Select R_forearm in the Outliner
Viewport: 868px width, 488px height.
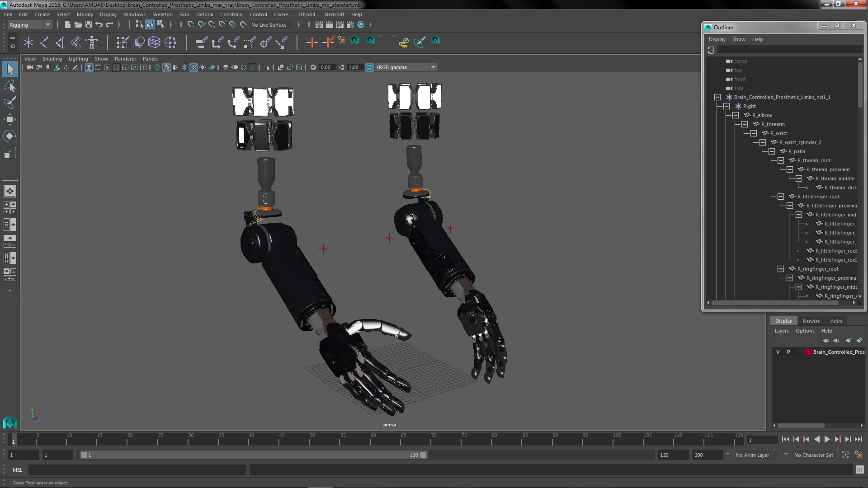pyautogui.click(x=773, y=124)
